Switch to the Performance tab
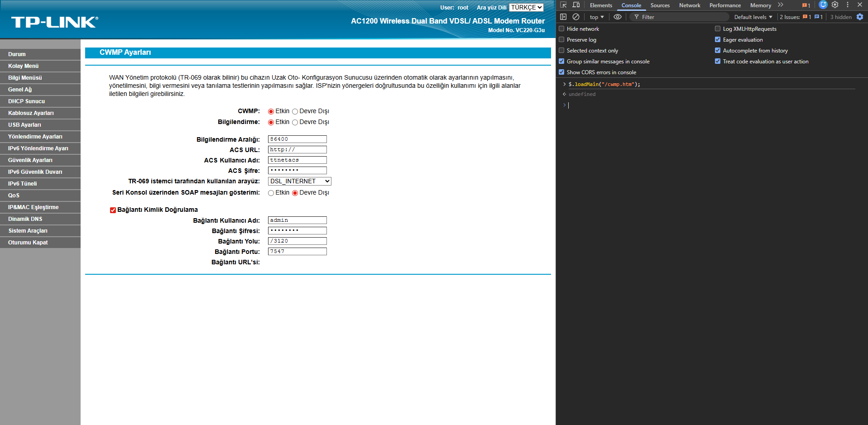 (725, 5)
